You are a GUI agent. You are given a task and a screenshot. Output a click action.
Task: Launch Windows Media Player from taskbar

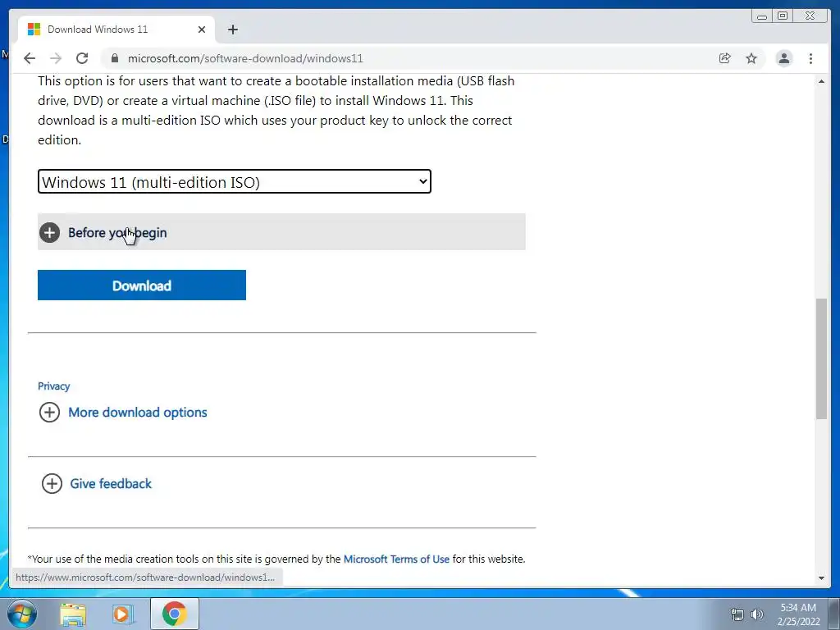[122, 614]
